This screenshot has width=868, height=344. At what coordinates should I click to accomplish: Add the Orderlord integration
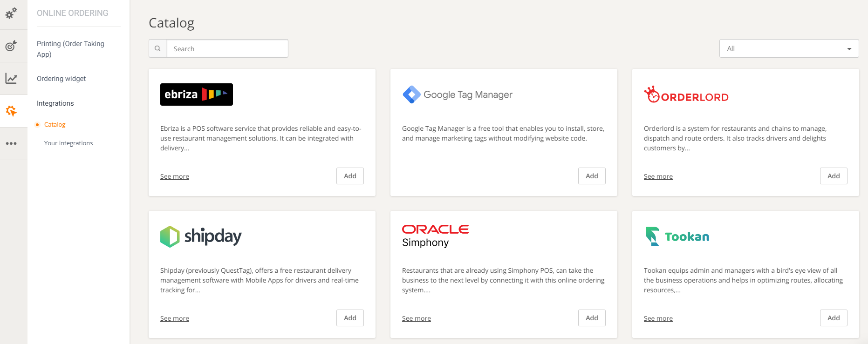coord(834,176)
